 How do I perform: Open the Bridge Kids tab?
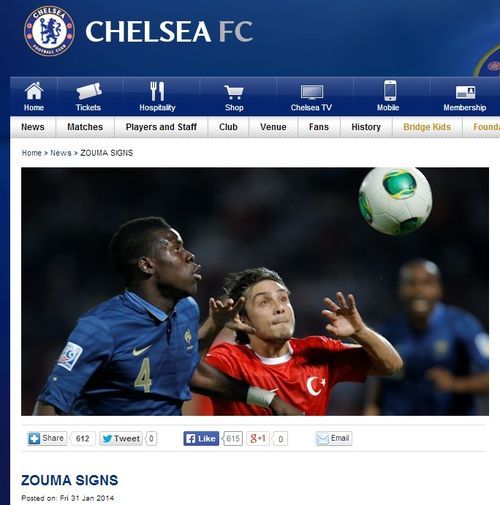click(427, 127)
